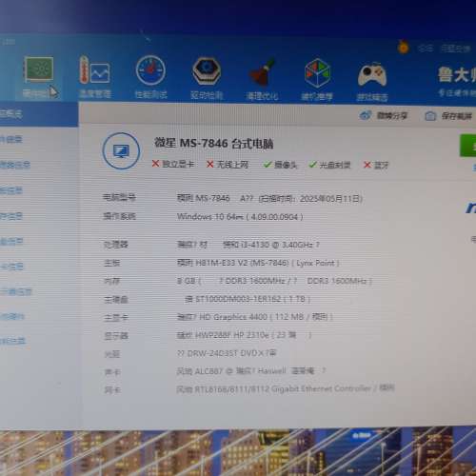Click the 蓝牙 status item
The height and width of the screenshot is (476, 476).
point(376,165)
